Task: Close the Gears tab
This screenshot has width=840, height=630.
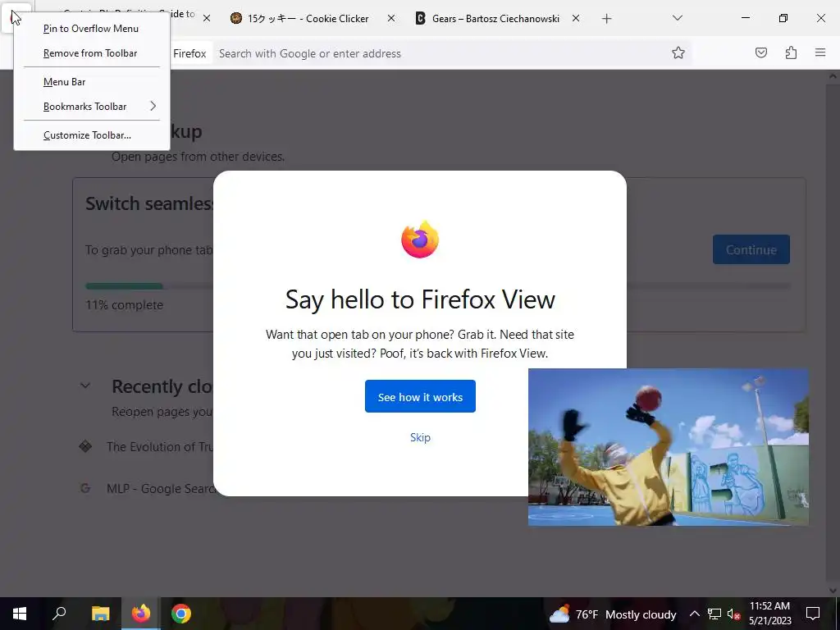Action: point(576,18)
